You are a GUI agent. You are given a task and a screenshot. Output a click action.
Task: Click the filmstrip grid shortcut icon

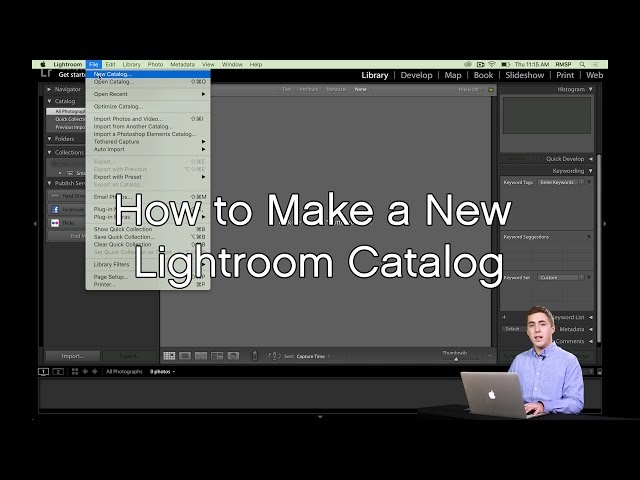75,371
